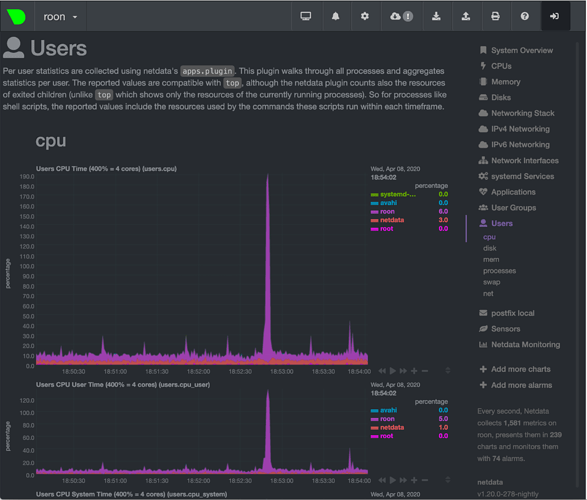Click the download snapshot icon
The width and height of the screenshot is (587, 500).
[x=436, y=16]
